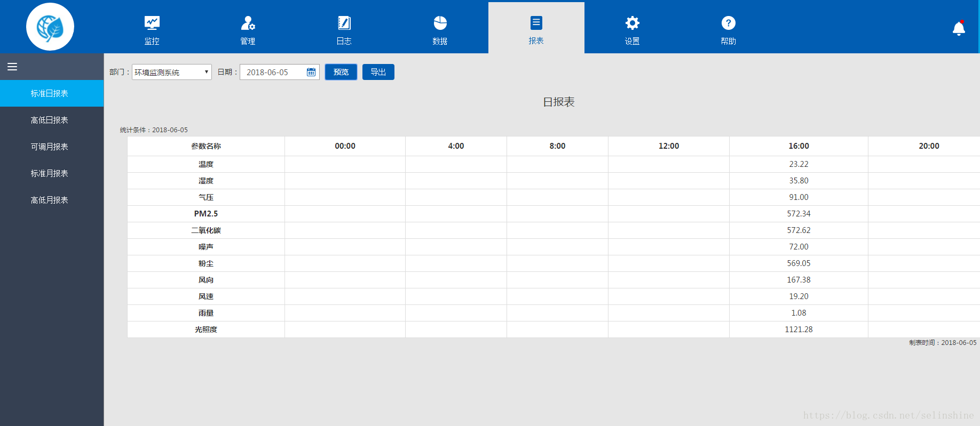Screen dimensions: 980x426
Task: Click PM2.5 value 572.34
Action: (799, 214)
